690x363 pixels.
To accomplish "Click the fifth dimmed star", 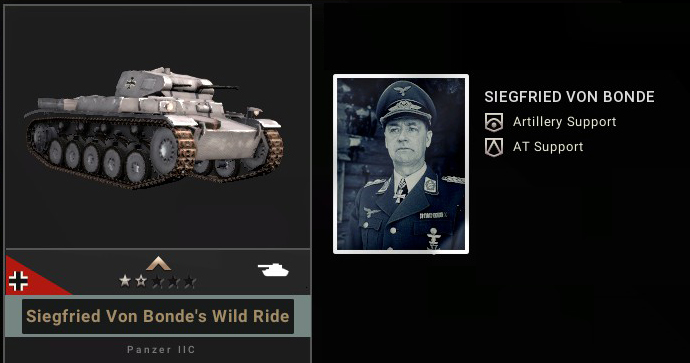I will coord(190,281).
